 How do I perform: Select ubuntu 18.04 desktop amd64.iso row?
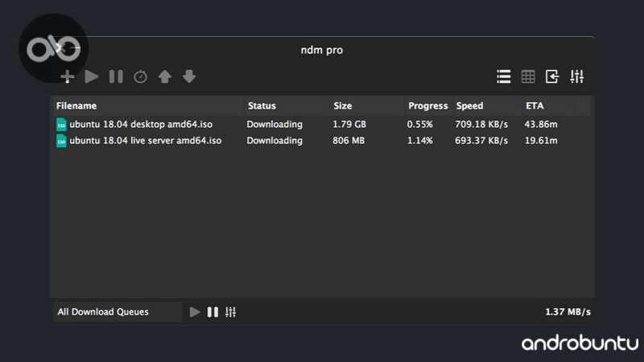pos(322,125)
